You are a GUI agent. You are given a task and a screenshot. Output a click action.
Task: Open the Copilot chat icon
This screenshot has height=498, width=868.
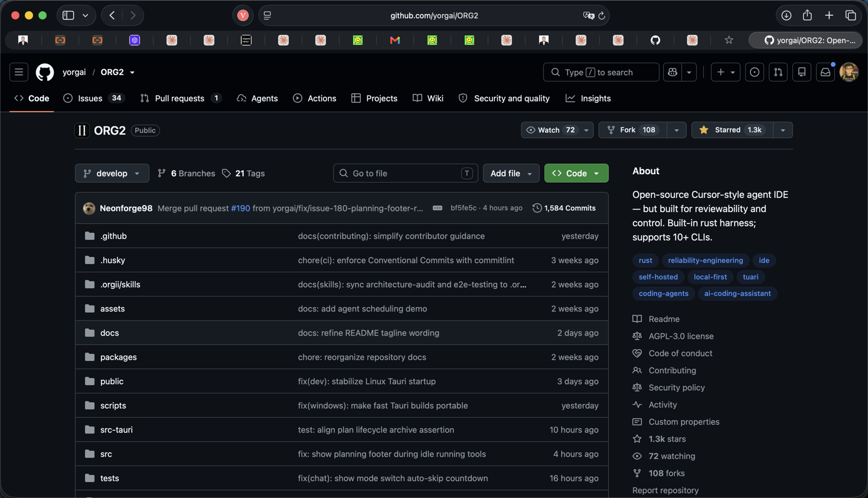coord(673,72)
